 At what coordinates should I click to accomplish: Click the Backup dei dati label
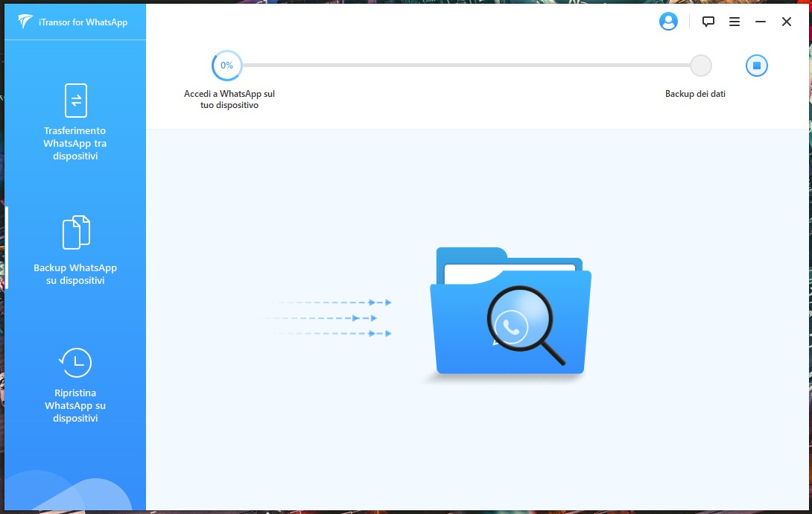coord(695,94)
